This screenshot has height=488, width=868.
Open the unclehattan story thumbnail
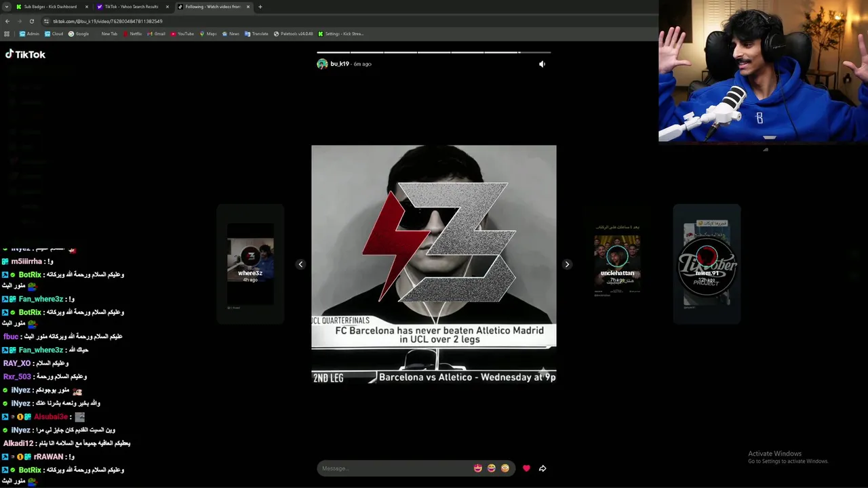(617, 264)
